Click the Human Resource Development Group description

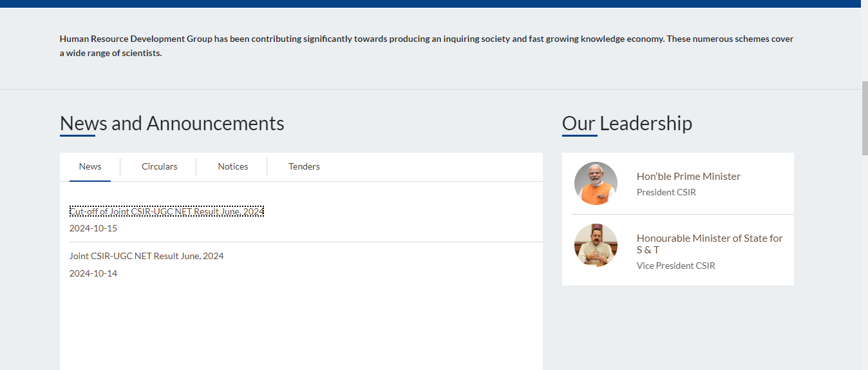click(x=426, y=46)
